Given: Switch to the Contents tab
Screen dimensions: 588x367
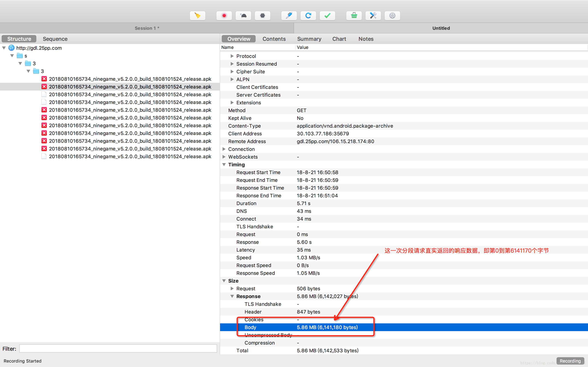Looking at the screenshot, I should (274, 39).
